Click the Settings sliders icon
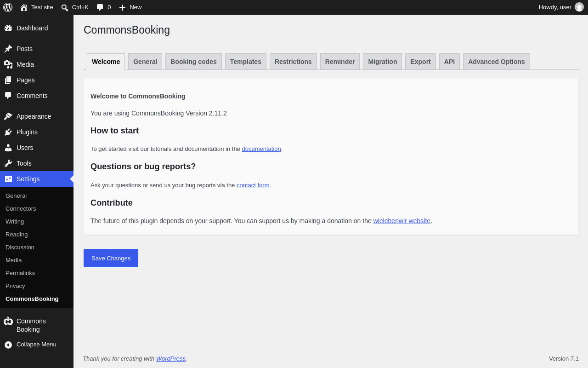The image size is (588, 368). [8, 179]
